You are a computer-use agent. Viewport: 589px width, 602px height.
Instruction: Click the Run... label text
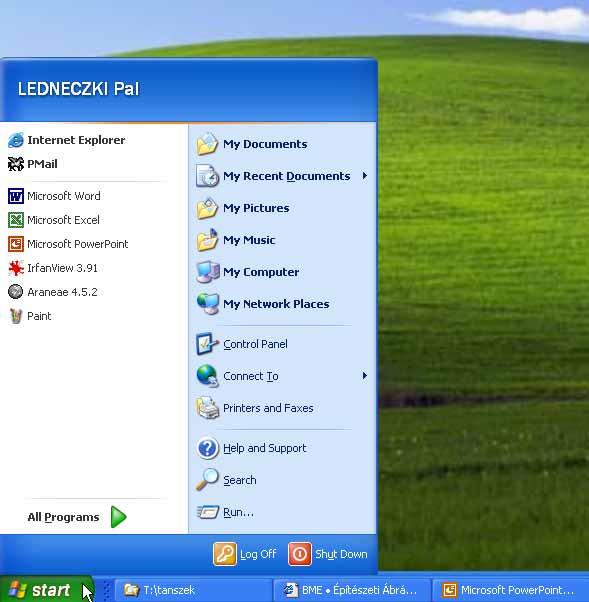(x=238, y=512)
